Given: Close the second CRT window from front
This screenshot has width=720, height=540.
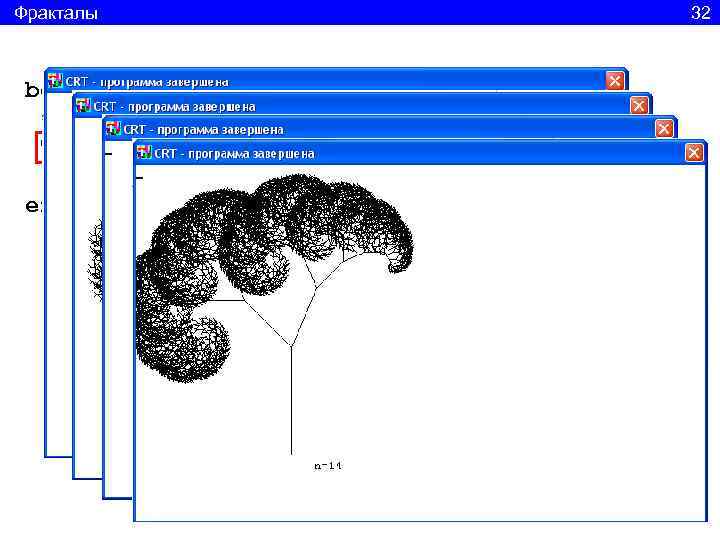Looking at the screenshot, I should [664, 129].
